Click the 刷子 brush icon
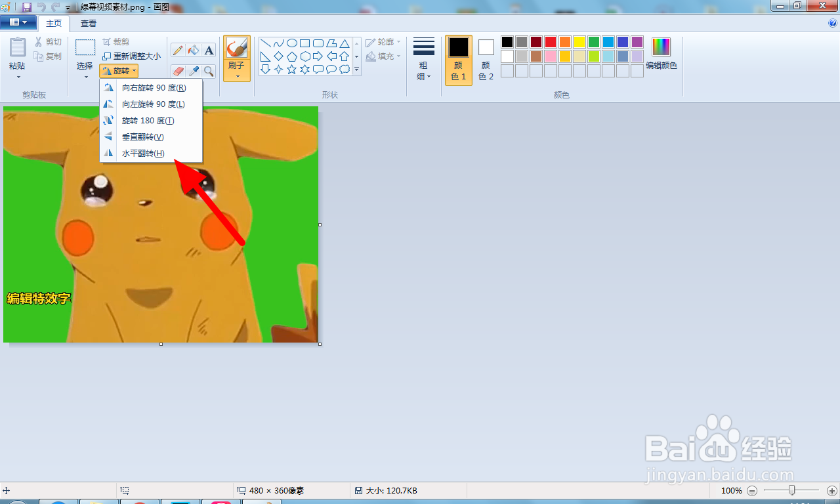 click(237, 48)
